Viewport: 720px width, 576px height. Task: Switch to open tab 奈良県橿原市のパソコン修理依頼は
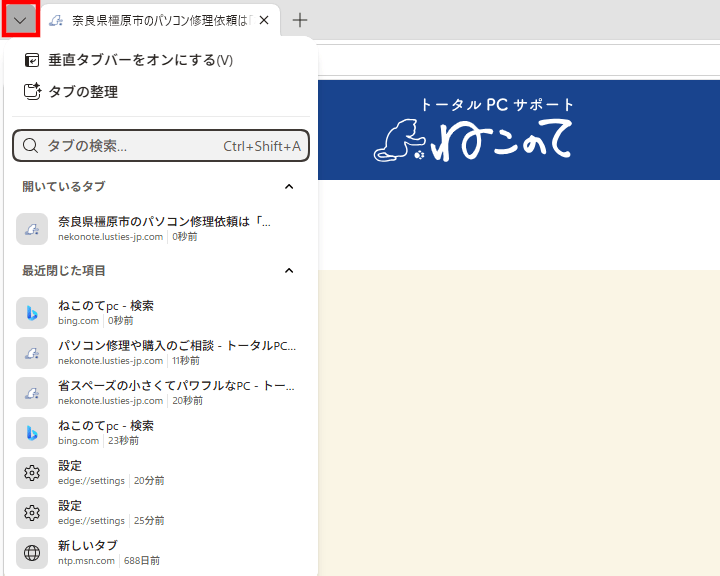(x=161, y=229)
